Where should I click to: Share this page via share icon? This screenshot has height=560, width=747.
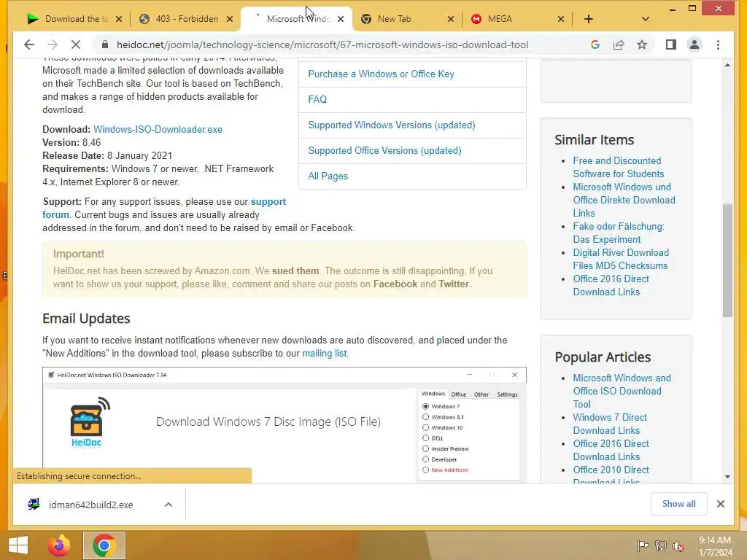point(619,44)
